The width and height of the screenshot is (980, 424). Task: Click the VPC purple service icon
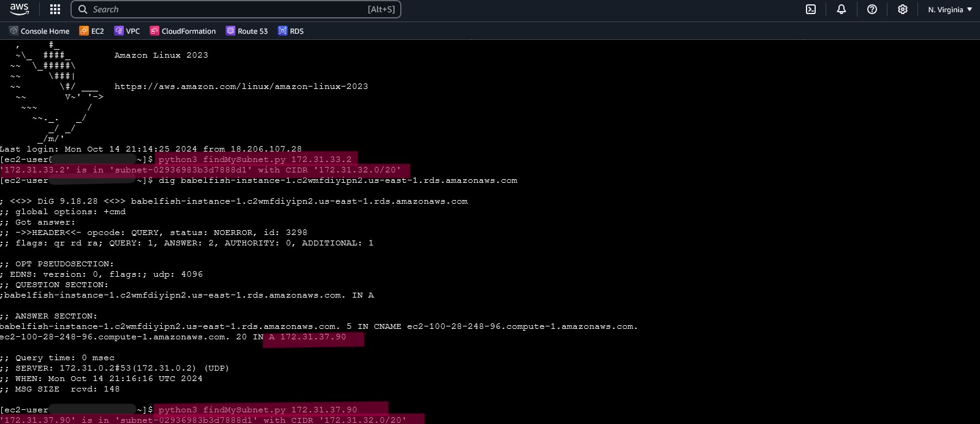(119, 31)
